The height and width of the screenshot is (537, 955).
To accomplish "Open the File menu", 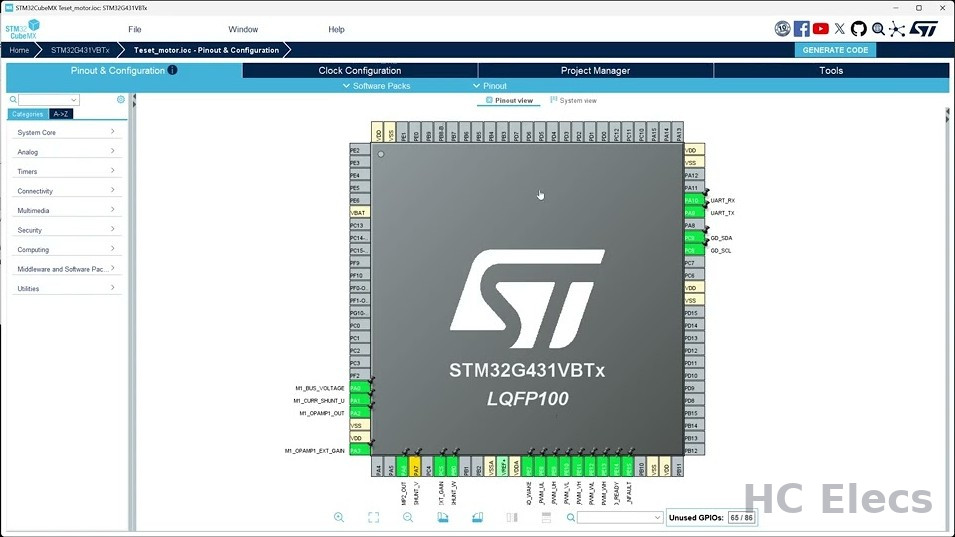I will click(x=135, y=29).
